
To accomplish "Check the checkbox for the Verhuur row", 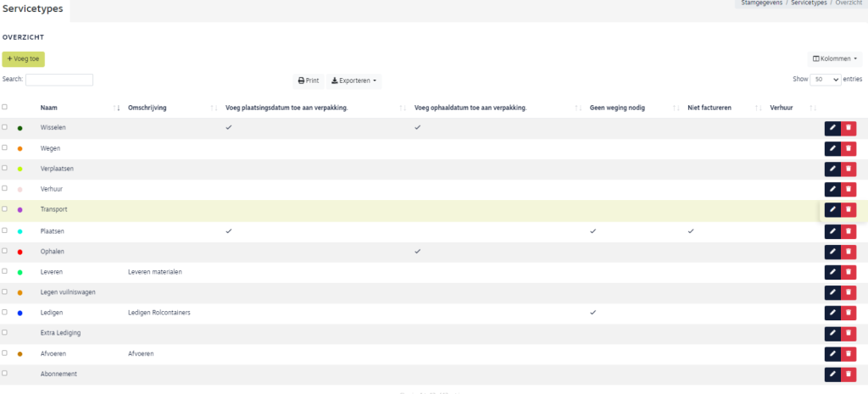I will 5,189.
